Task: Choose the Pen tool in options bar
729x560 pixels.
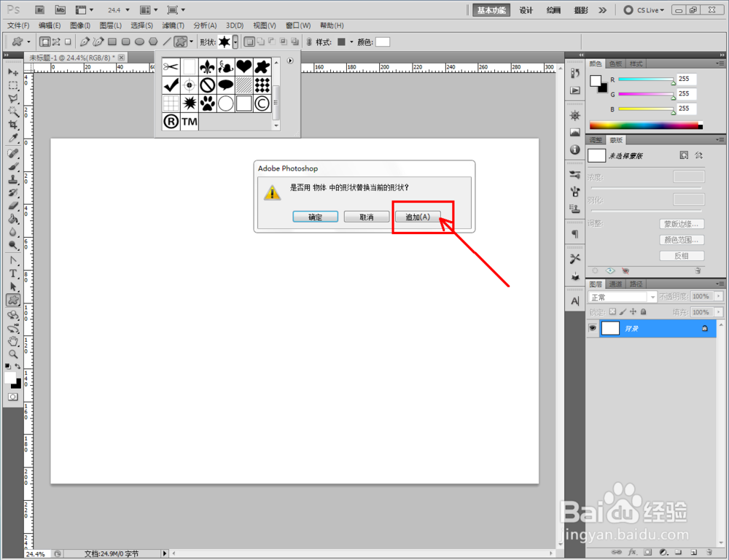Action: [84, 42]
